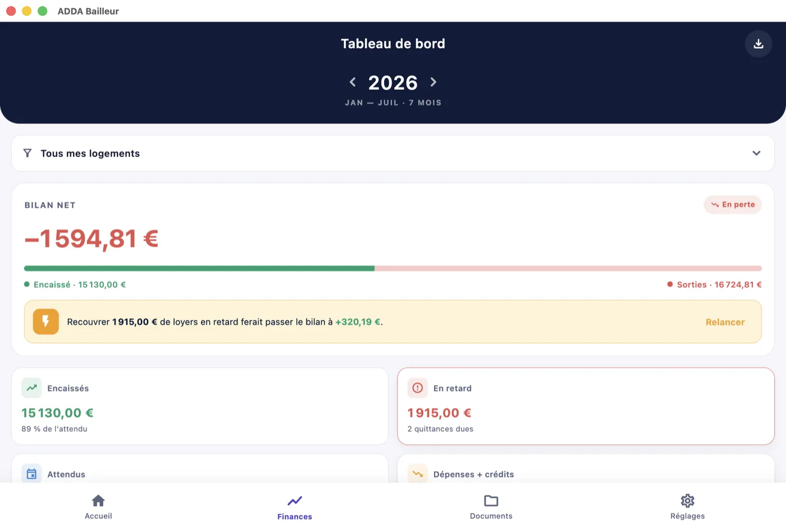The width and height of the screenshot is (786, 532).
Task: Open the Encaissés 15 130,00 € card
Action: pyautogui.click(x=200, y=406)
